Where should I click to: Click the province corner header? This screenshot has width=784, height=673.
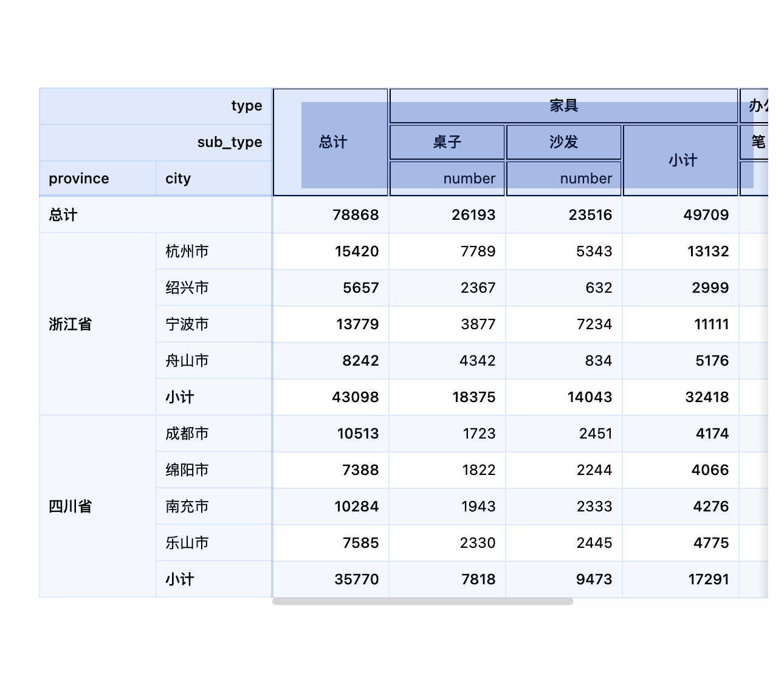(98, 179)
